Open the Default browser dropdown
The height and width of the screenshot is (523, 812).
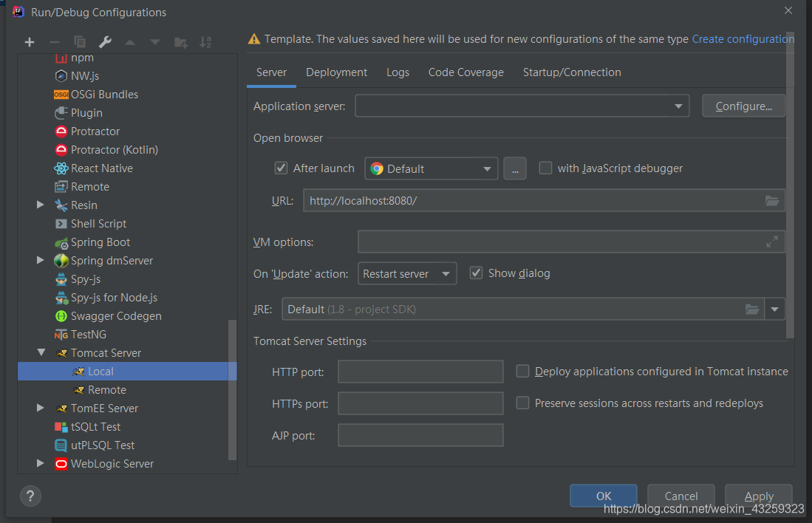tap(431, 169)
